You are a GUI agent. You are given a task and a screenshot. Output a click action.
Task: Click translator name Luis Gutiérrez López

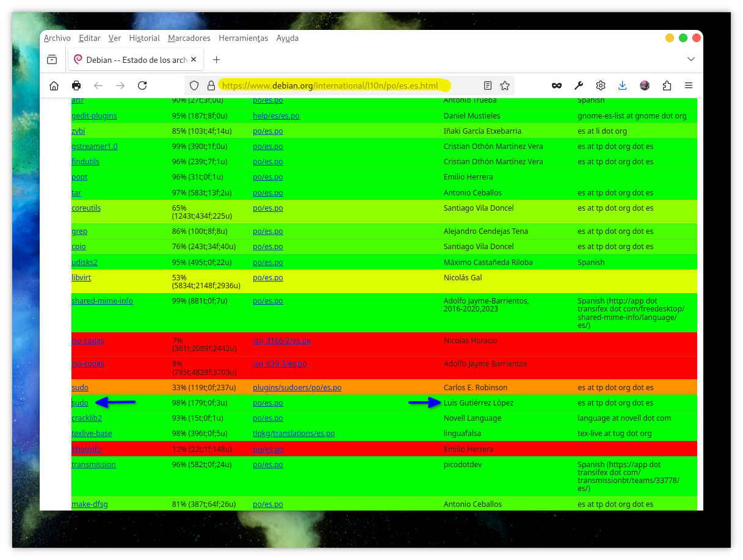tap(479, 402)
